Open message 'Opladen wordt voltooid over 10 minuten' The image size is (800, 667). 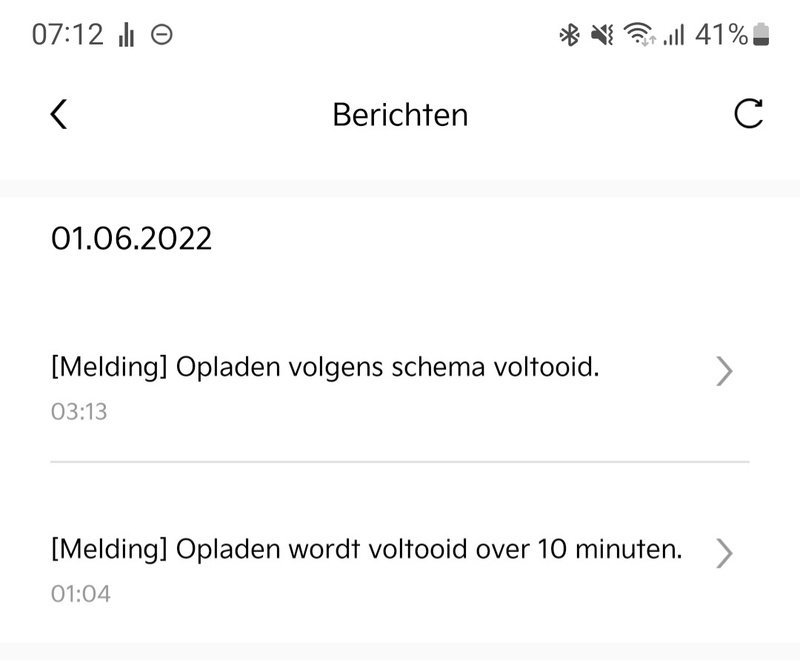click(366, 549)
